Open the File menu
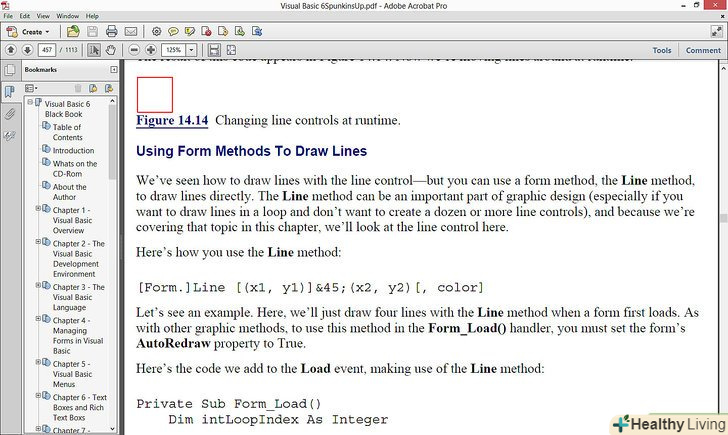The image size is (728, 435). [x=8, y=16]
